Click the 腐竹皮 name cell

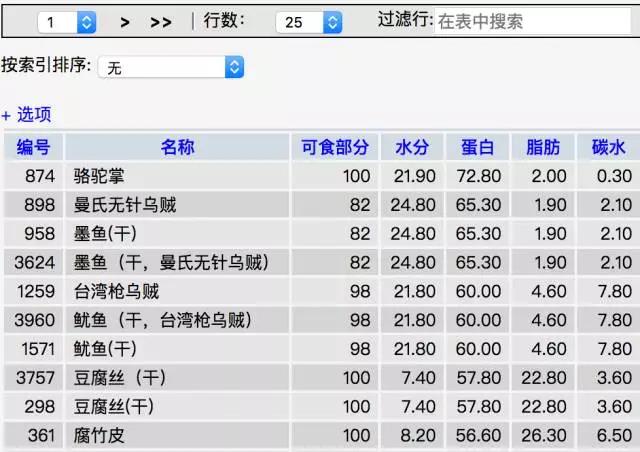[100, 436]
